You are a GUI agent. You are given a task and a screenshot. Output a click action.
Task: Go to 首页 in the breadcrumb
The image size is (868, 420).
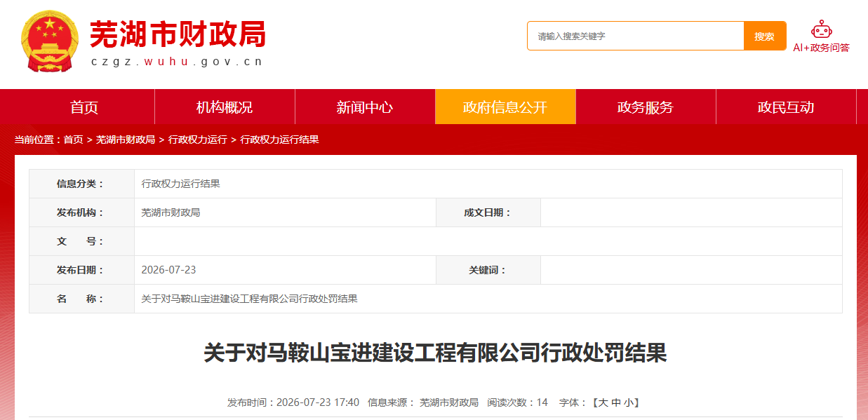[73, 140]
